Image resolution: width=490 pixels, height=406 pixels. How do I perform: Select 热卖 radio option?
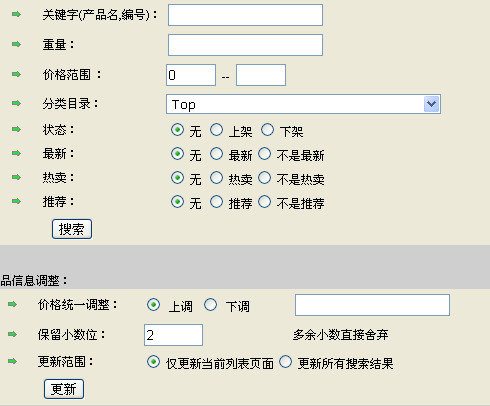pos(216,178)
